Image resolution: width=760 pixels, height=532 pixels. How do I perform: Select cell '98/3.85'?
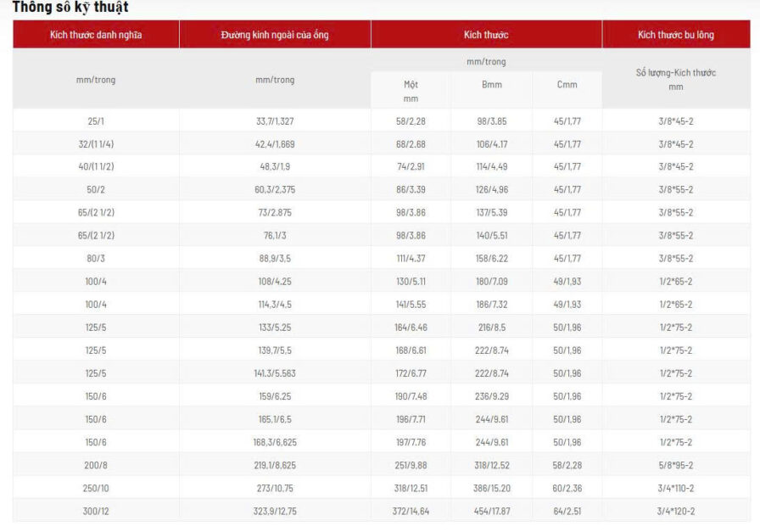pos(491,121)
